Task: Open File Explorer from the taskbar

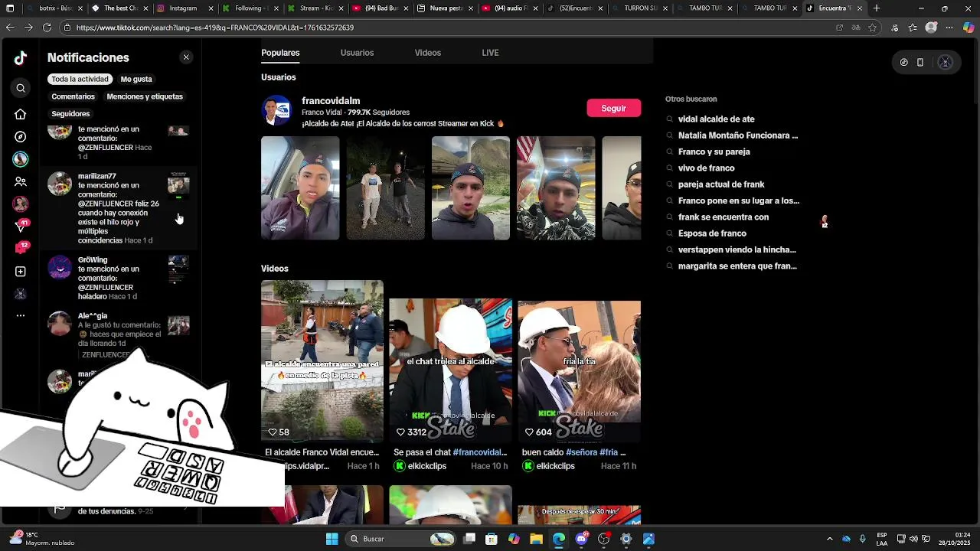Action: tap(536, 539)
